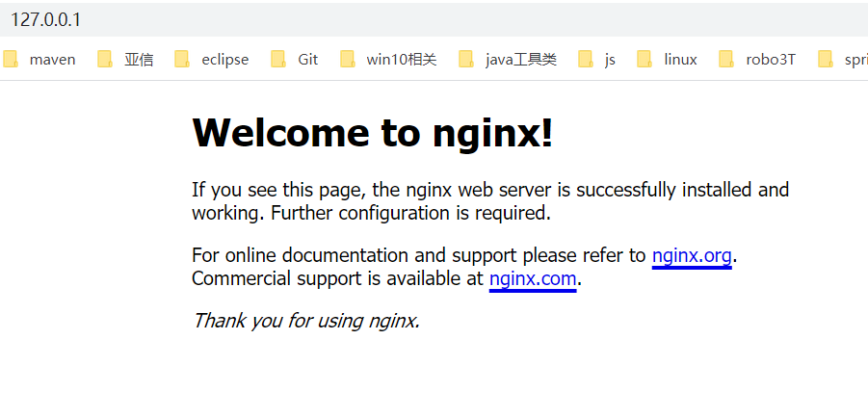Open the Git bookmarks folder

[x=295, y=60]
